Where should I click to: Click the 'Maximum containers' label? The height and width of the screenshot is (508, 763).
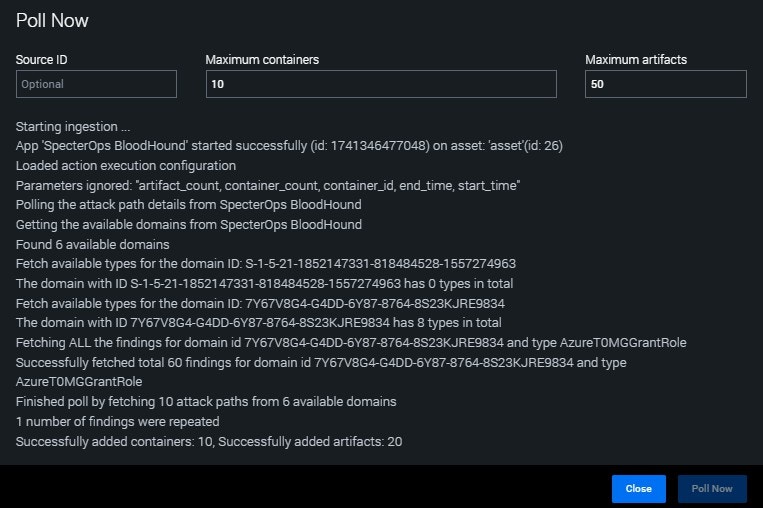(262, 60)
